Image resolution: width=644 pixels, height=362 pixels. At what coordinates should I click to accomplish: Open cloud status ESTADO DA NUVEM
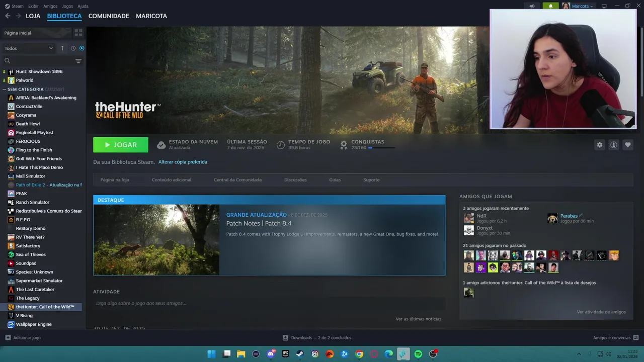[187, 145]
